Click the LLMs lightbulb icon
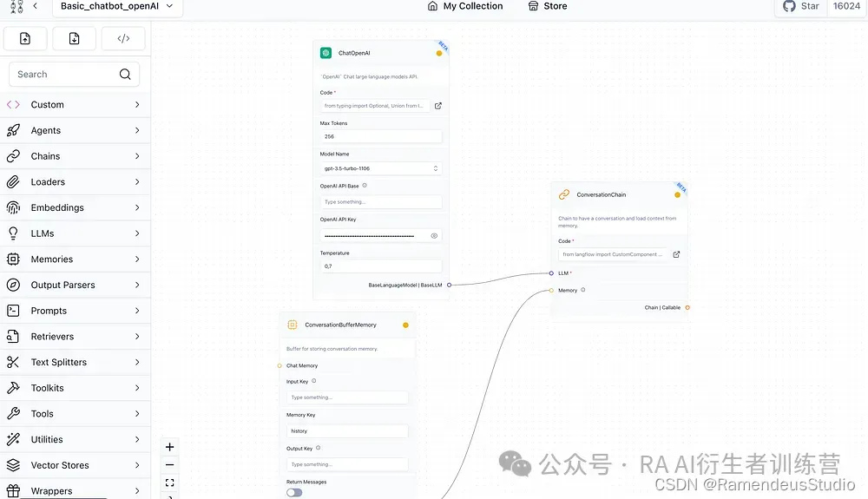The height and width of the screenshot is (499, 868). click(13, 233)
